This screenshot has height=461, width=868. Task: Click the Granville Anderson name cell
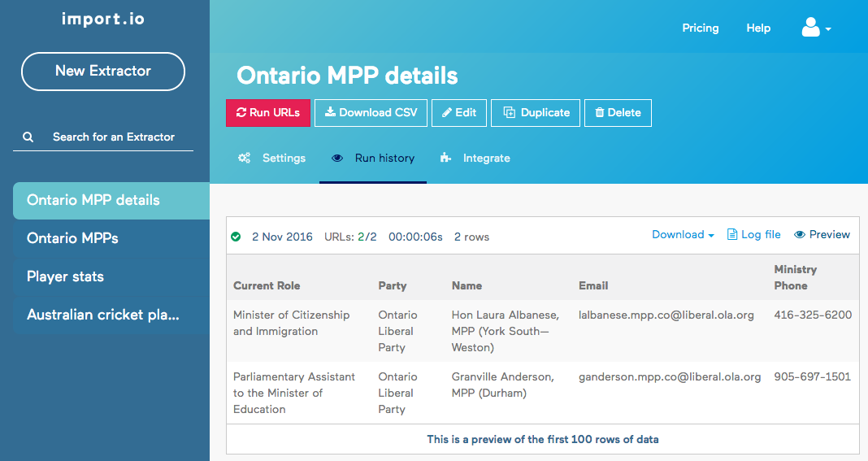pyautogui.click(x=502, y=385)
